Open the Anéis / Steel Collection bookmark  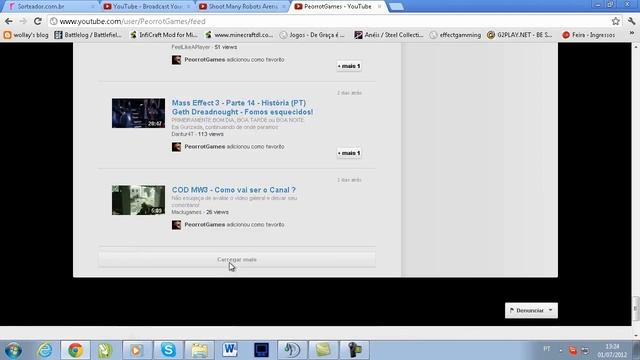(389, 35)
